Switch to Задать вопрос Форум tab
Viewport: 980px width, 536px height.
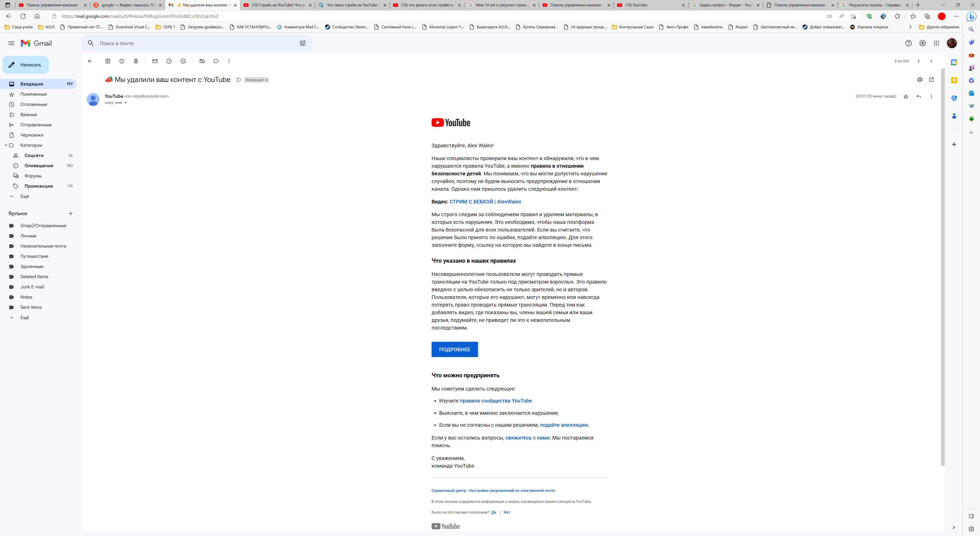(726, 5)
